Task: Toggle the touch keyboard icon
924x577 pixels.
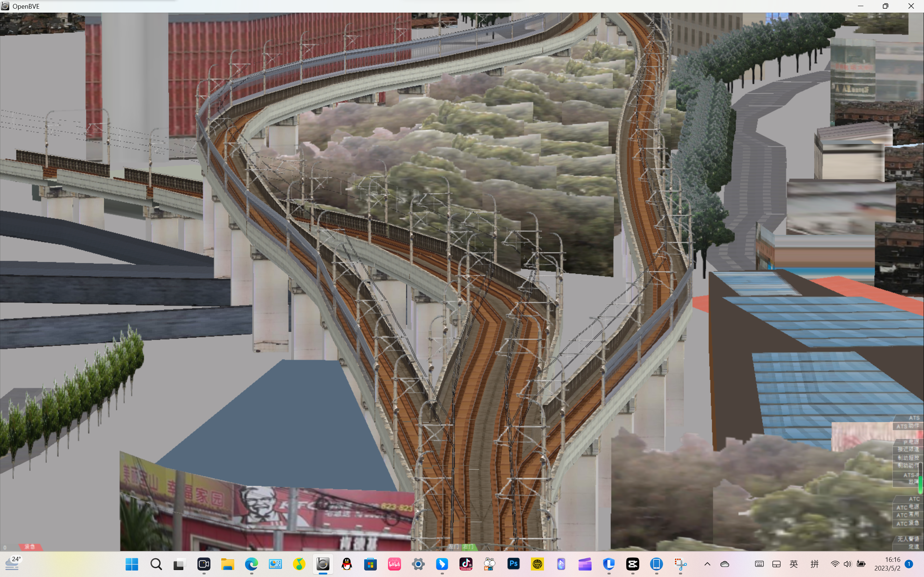Action: pyautogui.click(x=759, y=564)
